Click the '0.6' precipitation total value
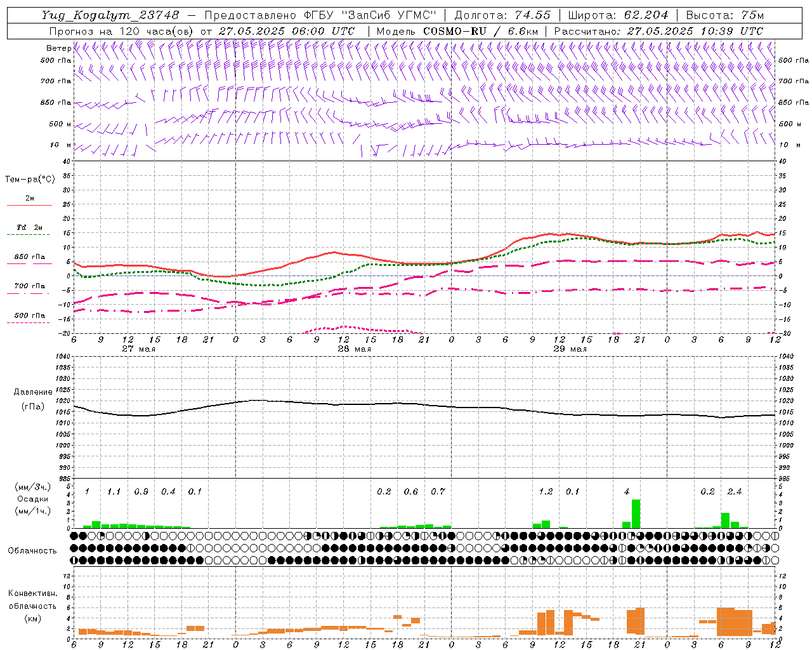The height and width of the screenshot is (650, 812). click(x=411, y=492)
